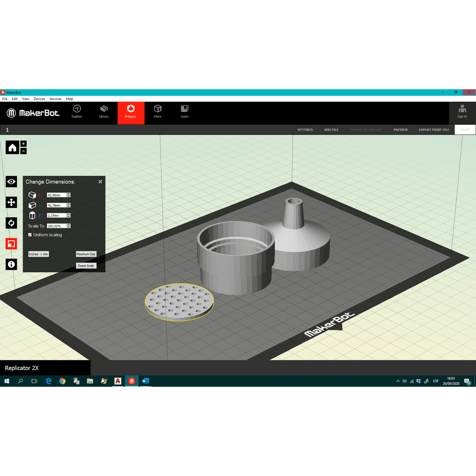This screenshot has height=476, width=476.
Task: Open the Explore section
Action: point(77,112)
